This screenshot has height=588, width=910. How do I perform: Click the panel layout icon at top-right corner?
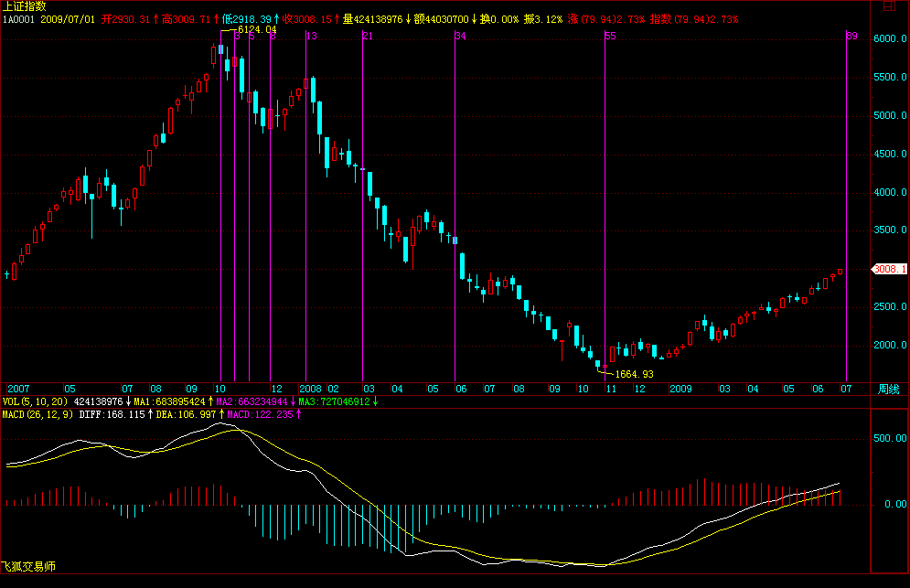[x=889, y=6]
